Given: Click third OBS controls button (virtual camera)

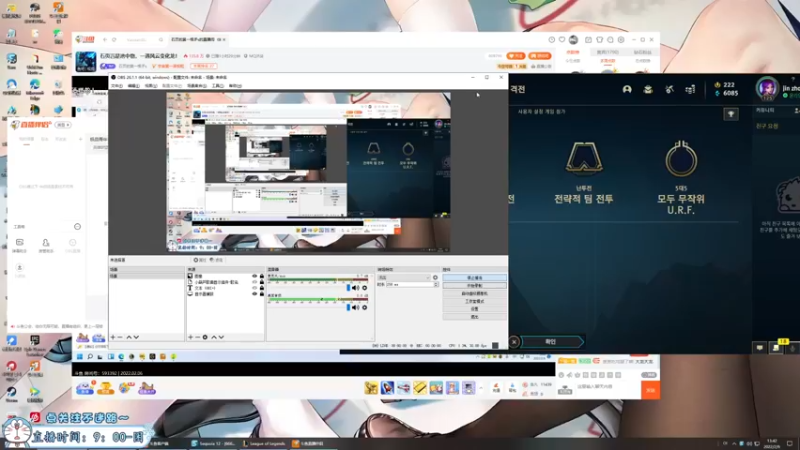Looking at the screenshot, I should click(474, 294).
